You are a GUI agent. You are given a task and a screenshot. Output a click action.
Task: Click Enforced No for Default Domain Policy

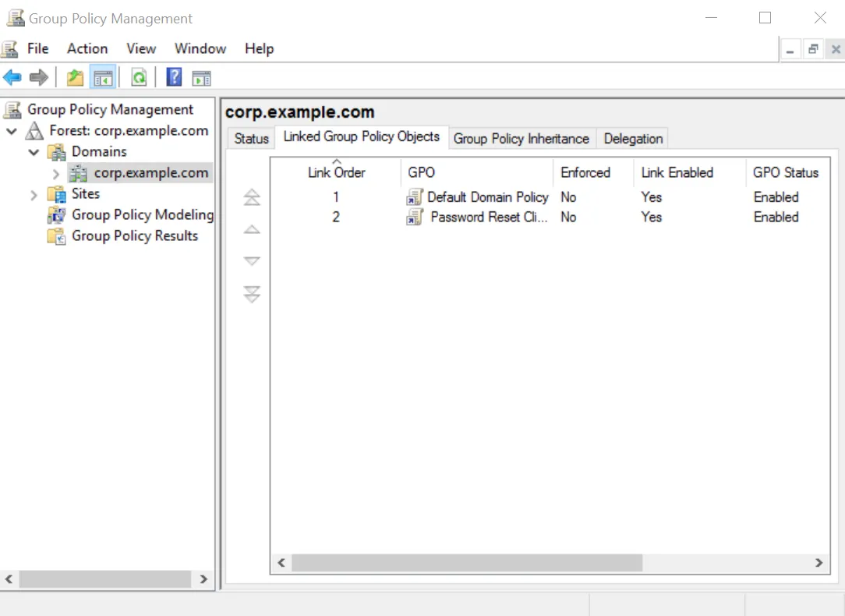click(568, 197)
